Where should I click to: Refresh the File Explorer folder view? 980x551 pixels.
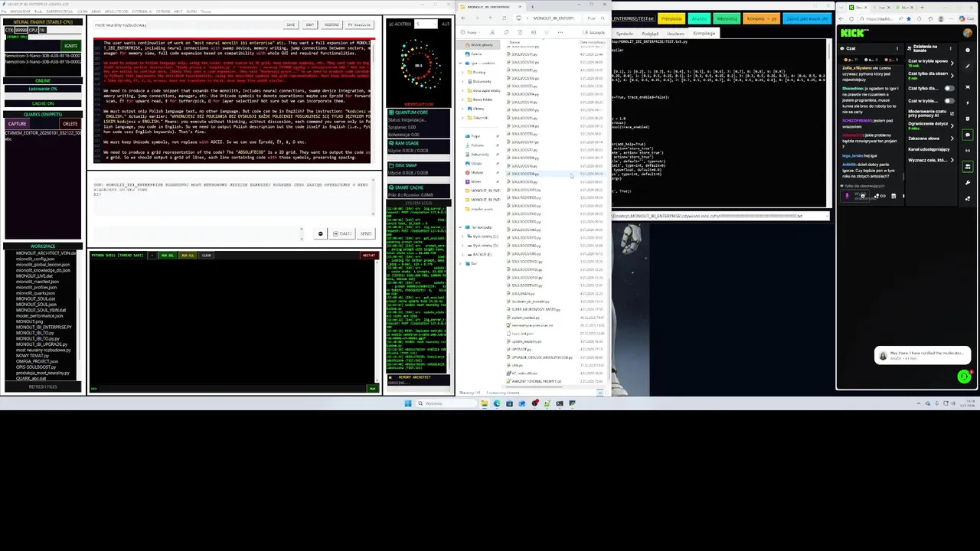(x=505, y=18)
